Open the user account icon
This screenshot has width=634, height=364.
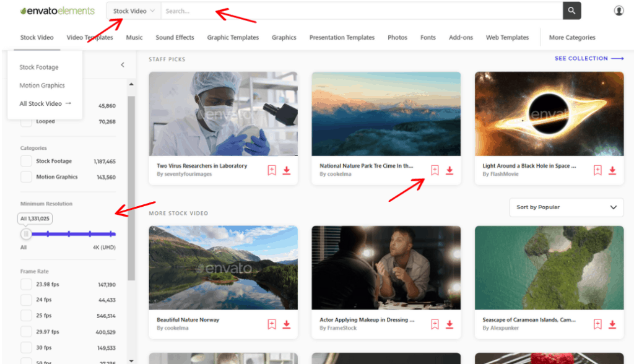tap(619, 11)
